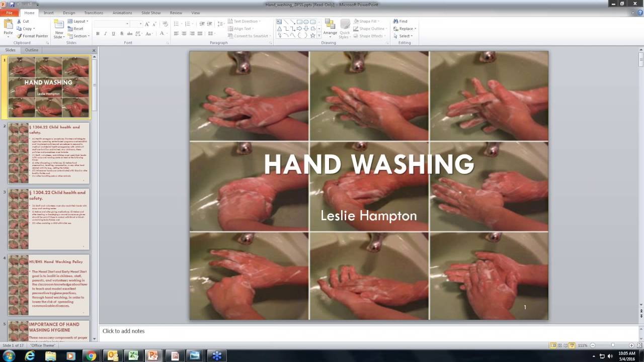Shrink the font size
This screenshot has width=644, height=362.
[154, 24]
